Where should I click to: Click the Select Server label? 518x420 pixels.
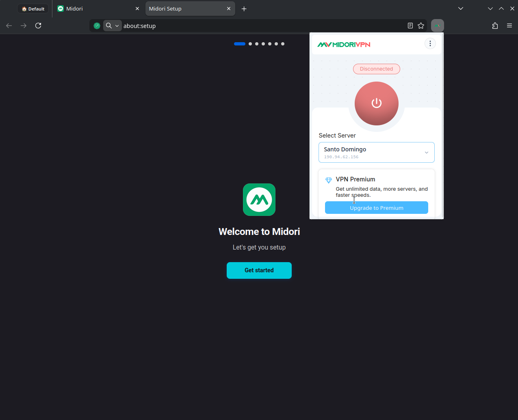coord(337,136)
